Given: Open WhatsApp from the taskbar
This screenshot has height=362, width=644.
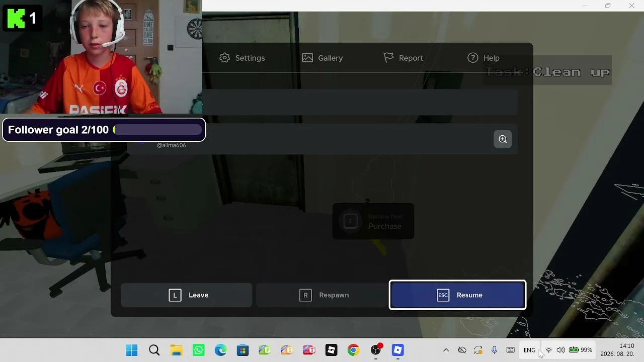Looking at the screenshot, I should tap(198, 350).
